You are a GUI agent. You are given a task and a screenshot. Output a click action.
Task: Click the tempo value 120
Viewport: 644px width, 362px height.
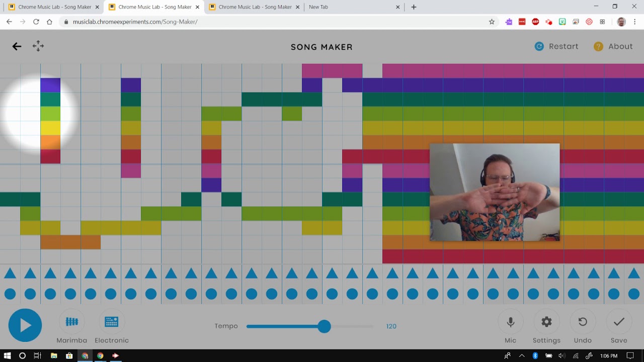tap(391, 326)
